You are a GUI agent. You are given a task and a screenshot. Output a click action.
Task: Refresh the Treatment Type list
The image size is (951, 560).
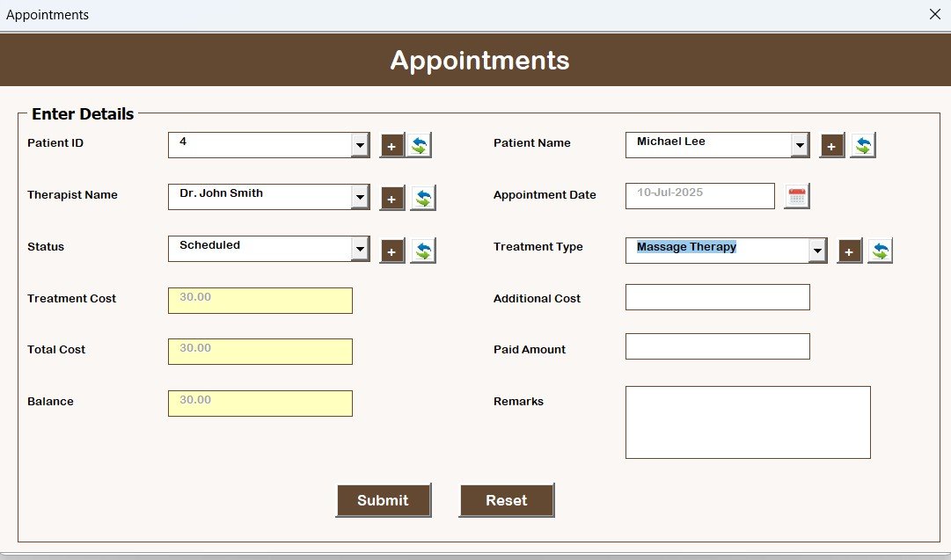click(x=880, y=251)
